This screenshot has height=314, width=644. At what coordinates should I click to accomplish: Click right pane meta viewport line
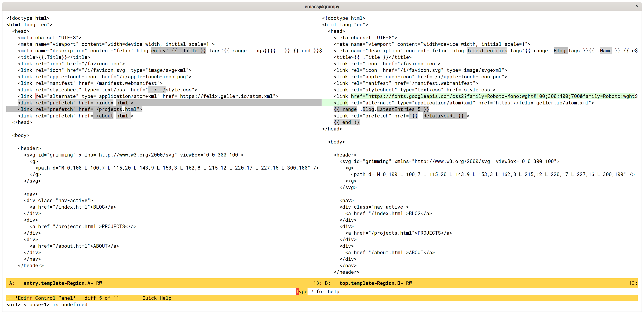click(432, 44)
